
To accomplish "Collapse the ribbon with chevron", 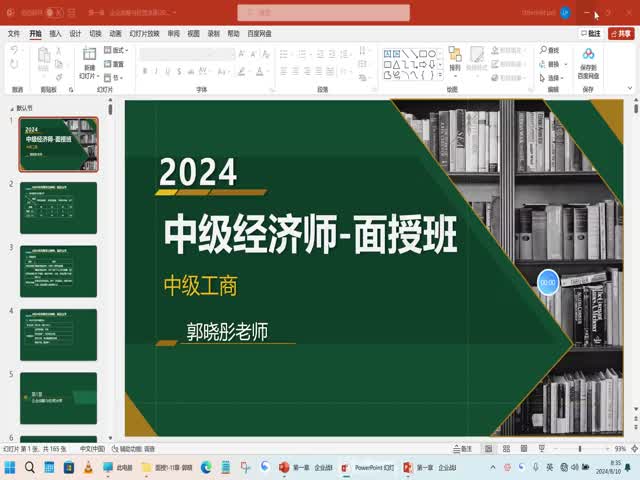I will [x=630, y=88].
